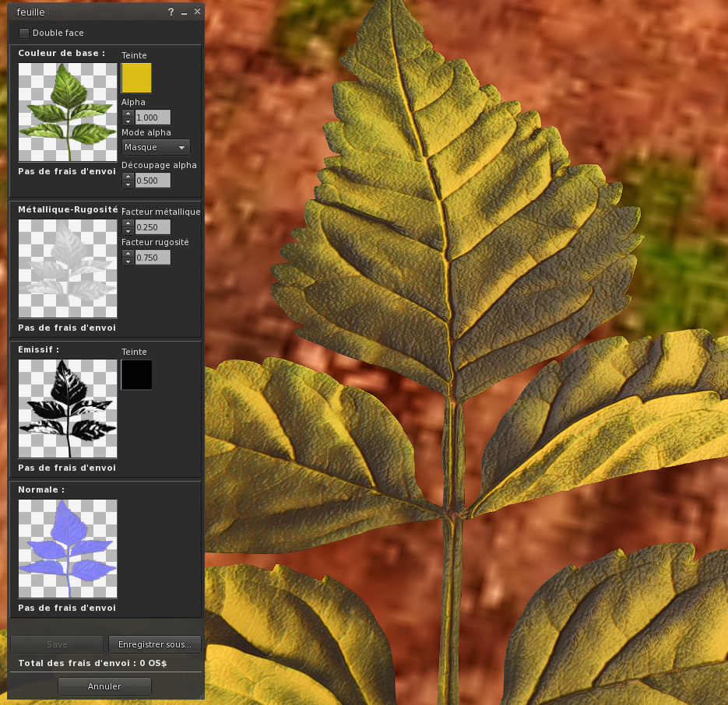Viewport: 728px width, 705px height.
Task: Increase Découpage alpha with the up arrow
Action: point(128,177)
